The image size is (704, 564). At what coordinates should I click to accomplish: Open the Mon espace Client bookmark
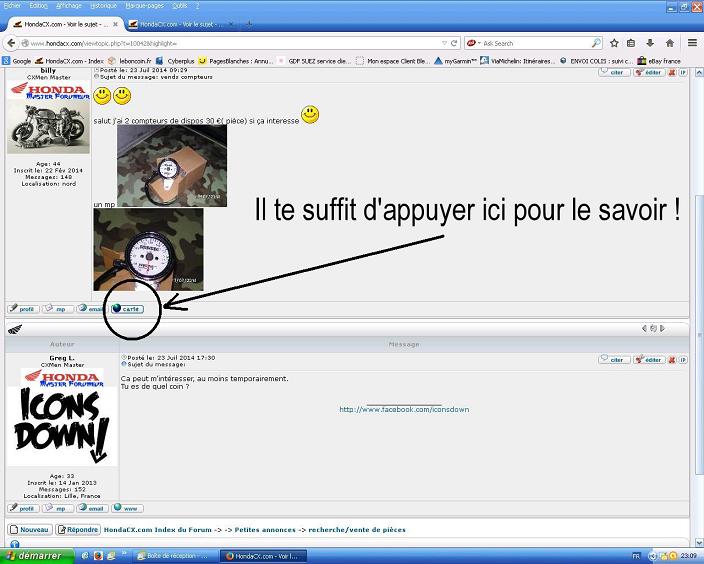[393, 61]
